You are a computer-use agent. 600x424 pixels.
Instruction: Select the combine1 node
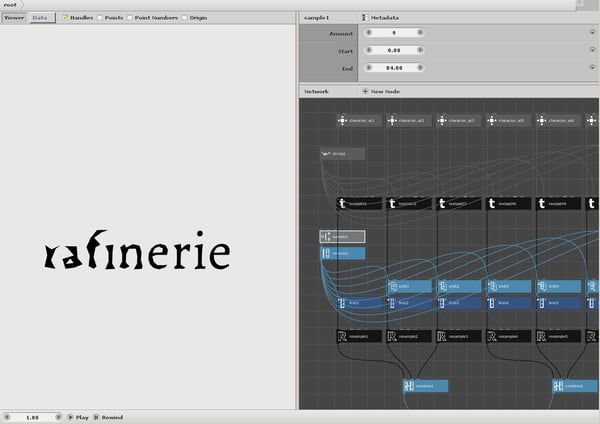point(425,386)
